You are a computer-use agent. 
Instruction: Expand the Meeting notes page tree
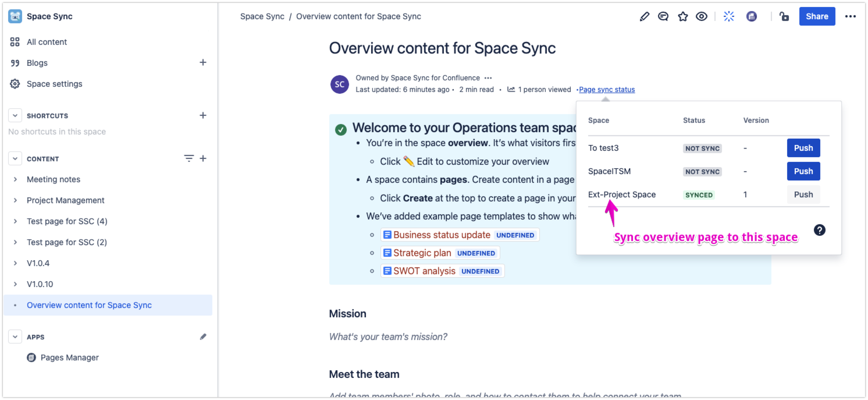click(x=15, y=179)
